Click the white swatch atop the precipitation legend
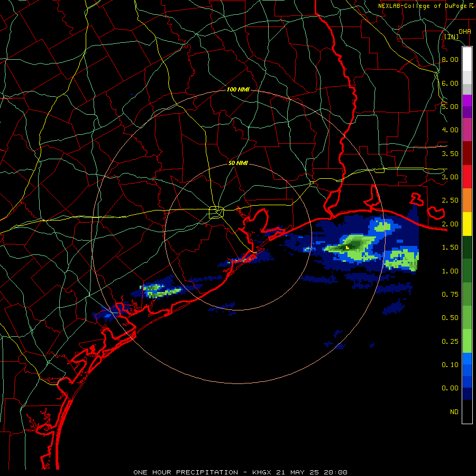Image resolution: width=476 pixels, height=476 pixels. [467, 59]
